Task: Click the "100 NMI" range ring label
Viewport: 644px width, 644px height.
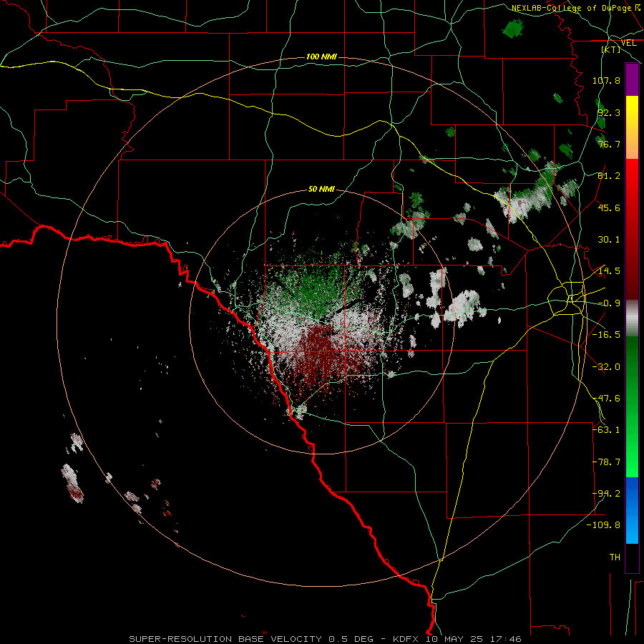Action: tap(321, 57)
